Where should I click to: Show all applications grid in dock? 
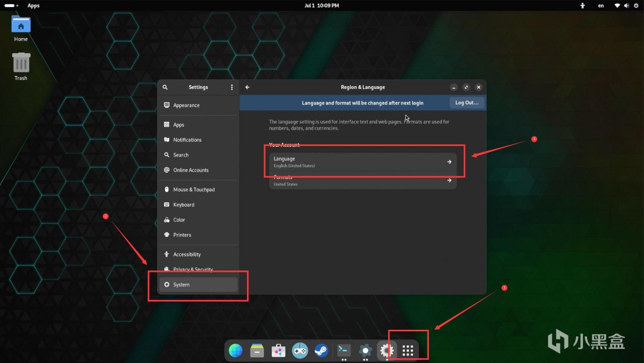[x=408, y=350]
